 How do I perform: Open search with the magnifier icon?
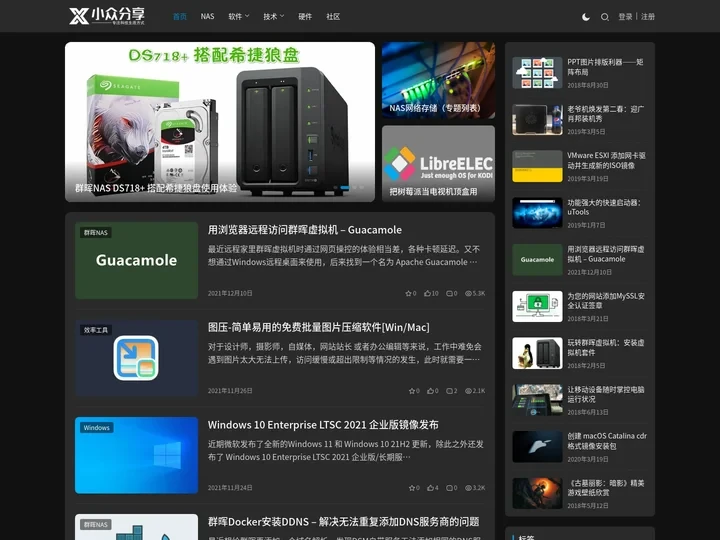tap(605, 17)
